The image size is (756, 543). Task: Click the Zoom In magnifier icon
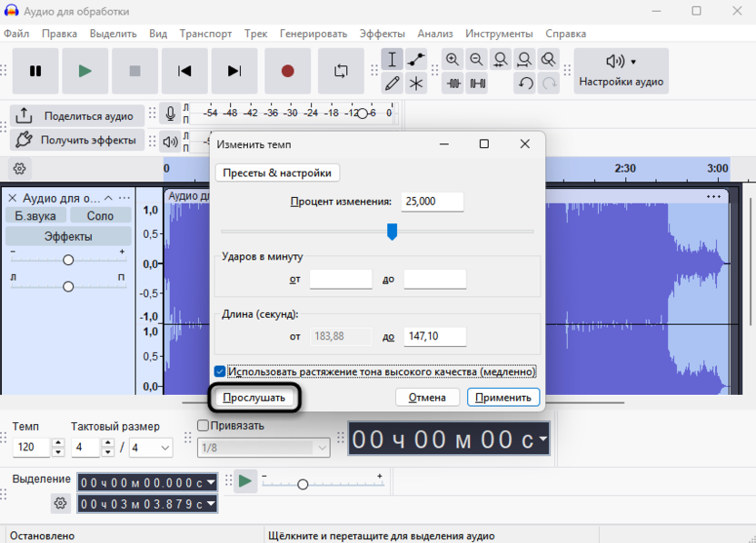click(x=453, y=60)
